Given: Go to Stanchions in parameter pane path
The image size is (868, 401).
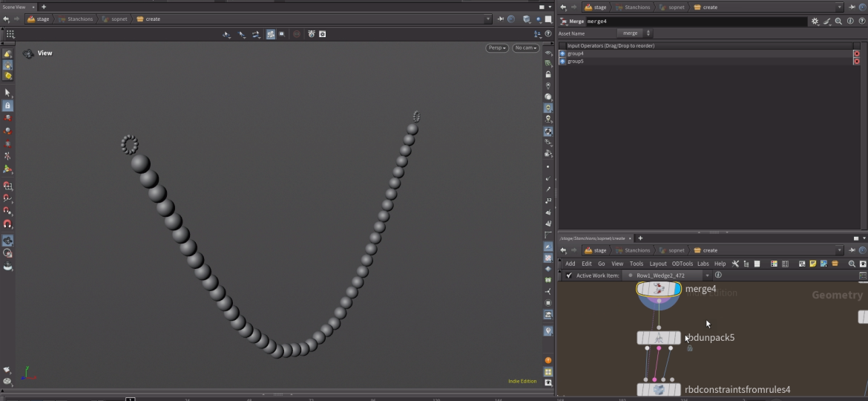Looking at the screenshot, I should click(637, 7).
